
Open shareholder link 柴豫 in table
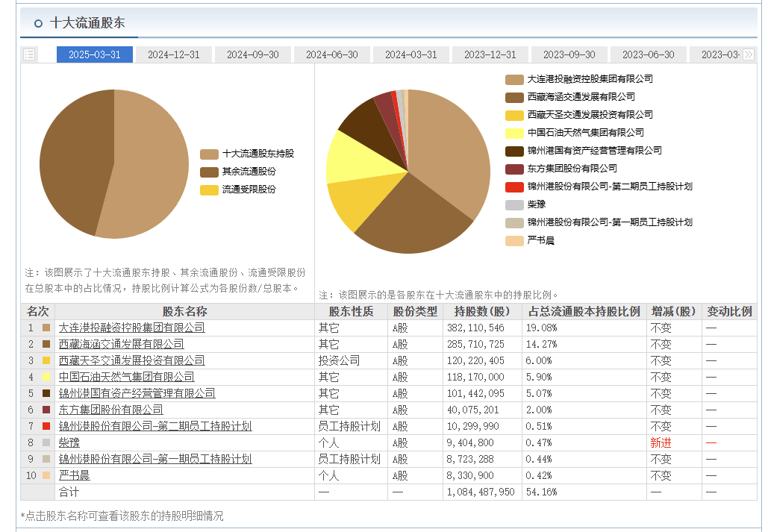[69, 442]
